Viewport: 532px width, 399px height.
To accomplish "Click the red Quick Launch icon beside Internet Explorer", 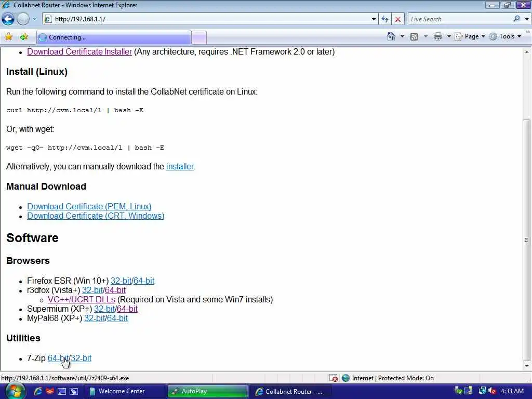I will coord(49,391).
